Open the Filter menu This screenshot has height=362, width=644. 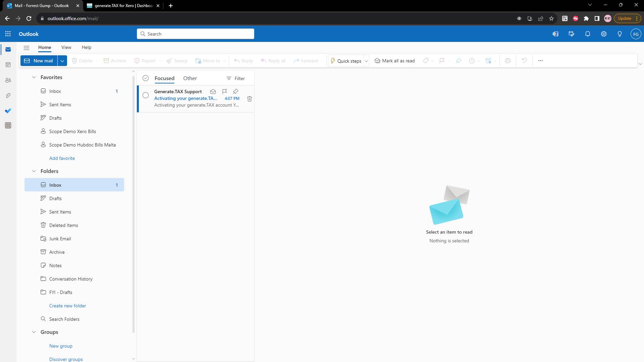click(x=236, y=78)
